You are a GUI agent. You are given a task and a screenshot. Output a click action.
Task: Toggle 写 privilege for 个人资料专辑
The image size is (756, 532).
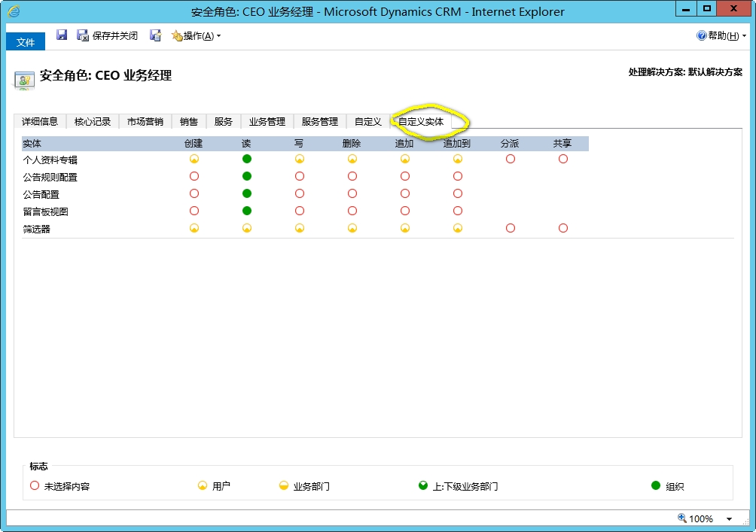tap(300, 159)
